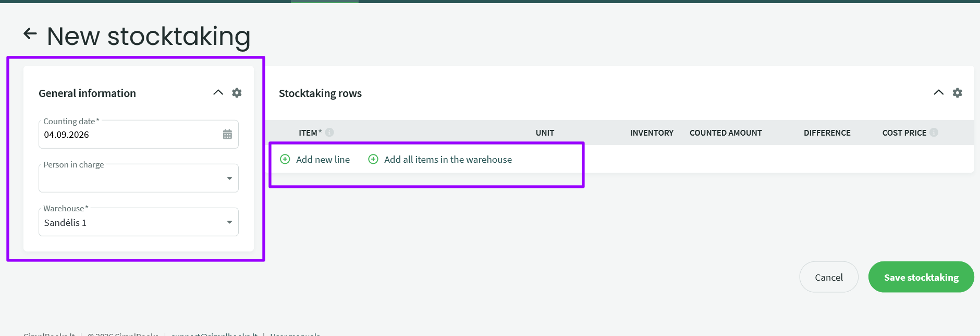The height and width of the screenshot is (336, 980).
Task: Collapse the General information section
Action: point(218,92)
